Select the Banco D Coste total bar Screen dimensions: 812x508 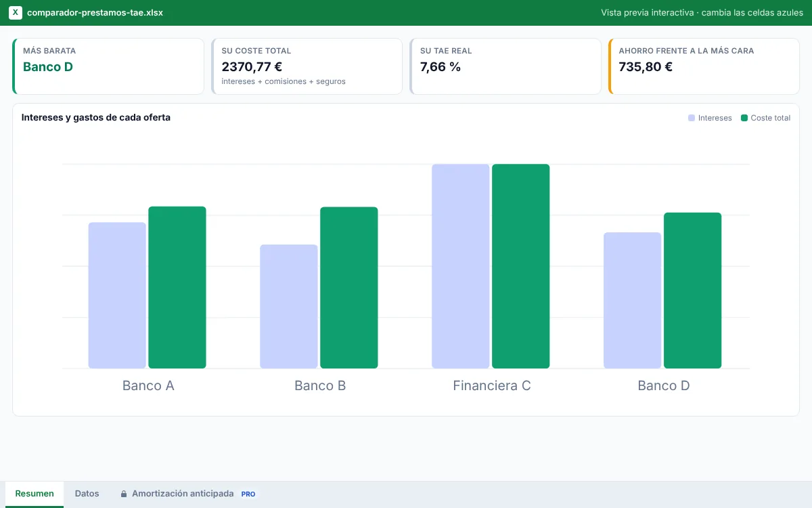coord(693,291)
